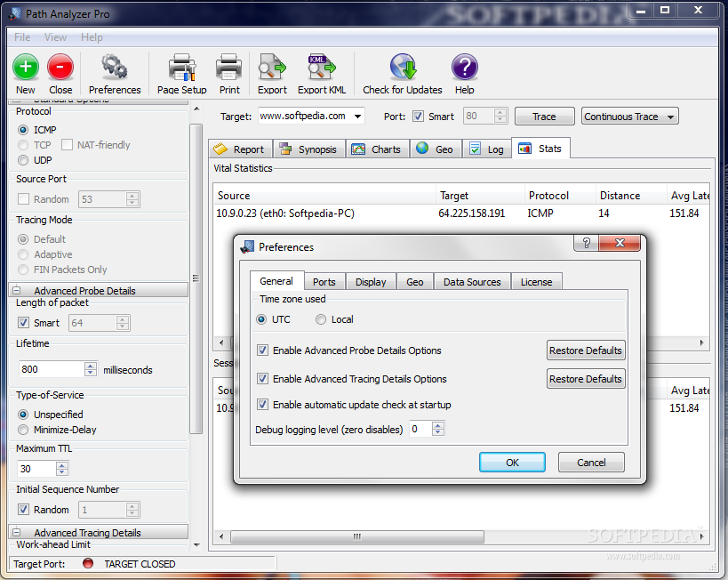Click the Source column header in Vital Statistics
The image size is (728, 580).
pos(325,196)
